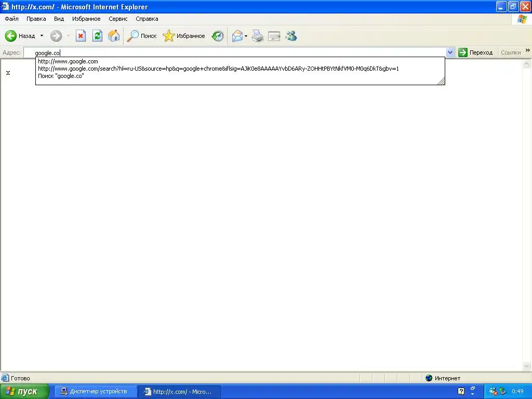
Task: Switch to Диспетчер устройств taskbar window
Action: coord(96,392)
